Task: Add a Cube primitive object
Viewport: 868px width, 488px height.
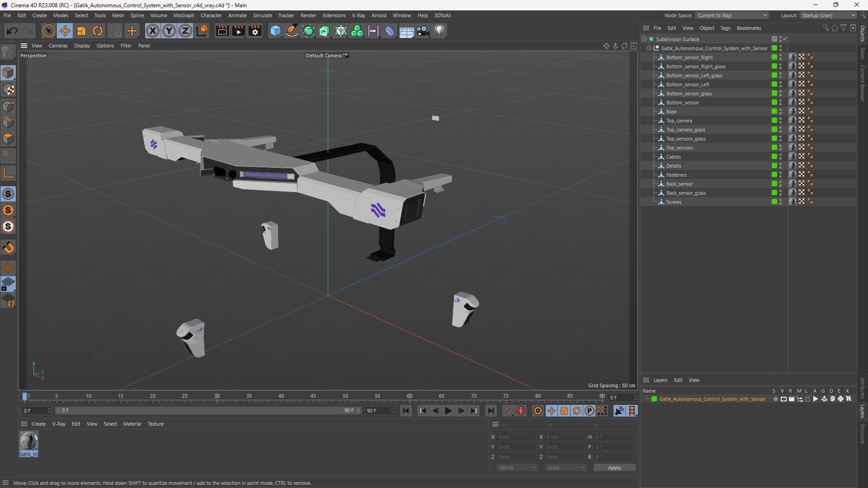Action: point(275,31)
